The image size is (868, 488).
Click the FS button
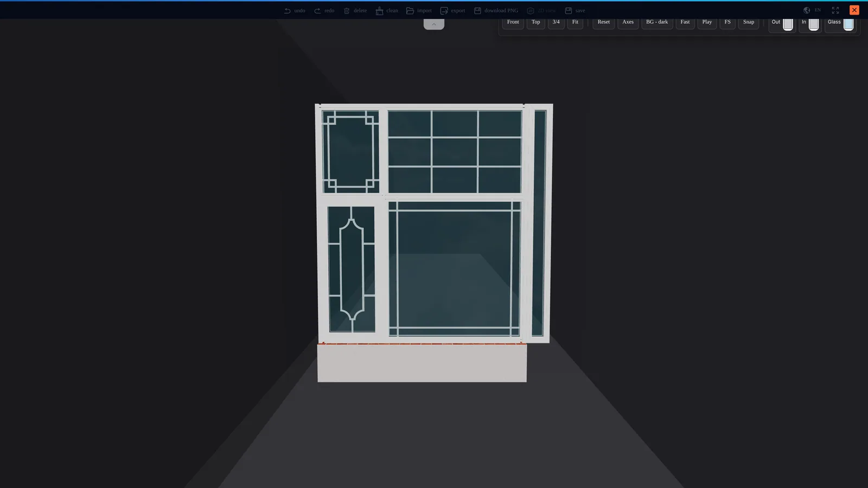(x=727, y=22)
